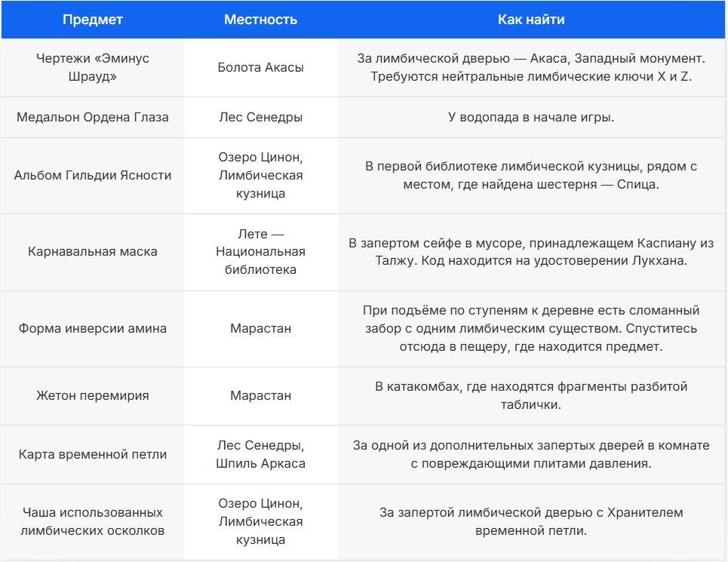Select the «Жетон перемирия» item cell
This screenshot has height=562, width=728.
(x=92, y=395)
